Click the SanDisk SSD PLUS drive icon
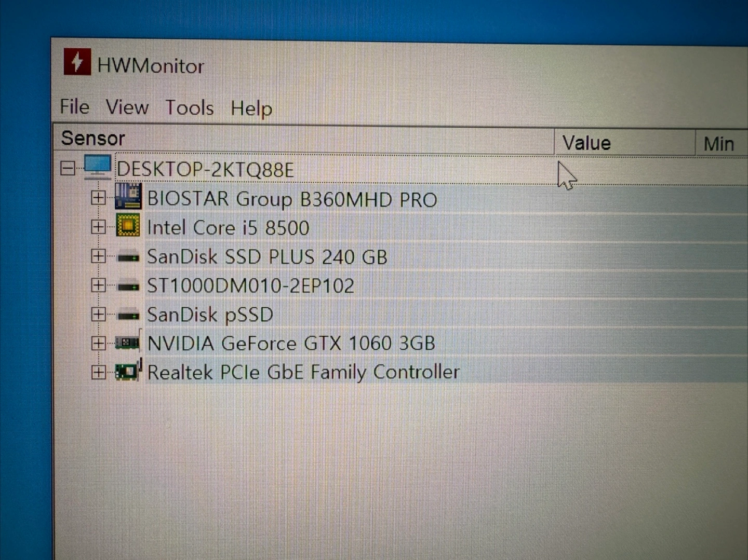 [x=128, y=257]
